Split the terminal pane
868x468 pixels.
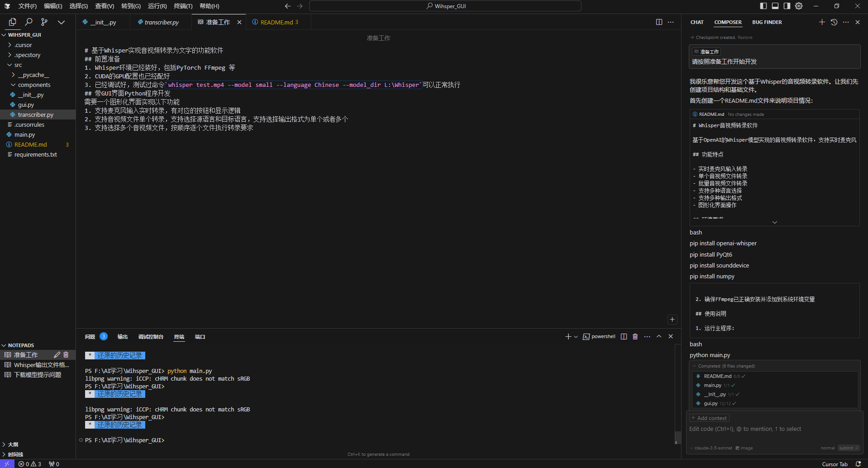(624, 336)
